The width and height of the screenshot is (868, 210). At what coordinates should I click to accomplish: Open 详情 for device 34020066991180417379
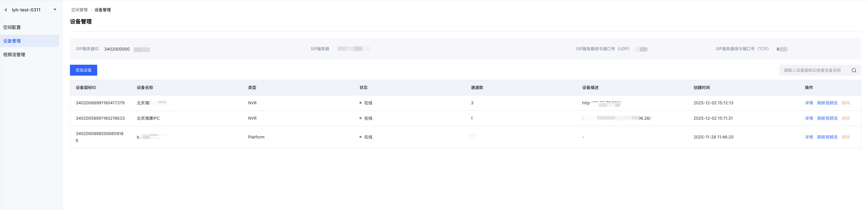[x=809, y=103]
